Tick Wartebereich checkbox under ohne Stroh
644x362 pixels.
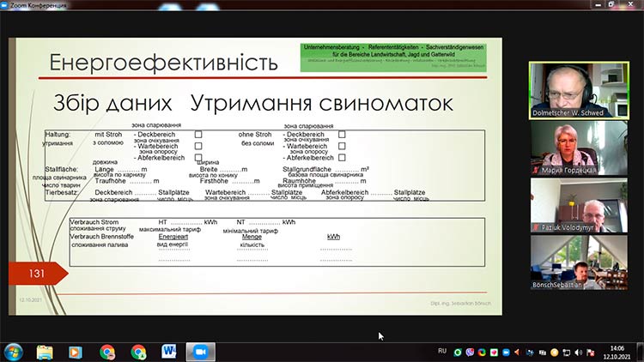point(342,146)
